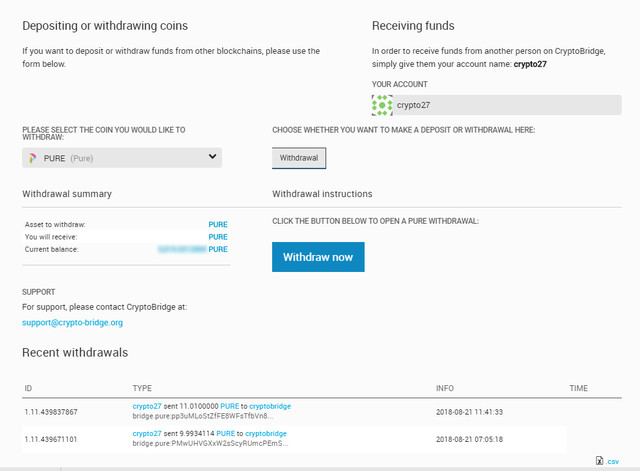Toggle the Withdrawal mode button
The image size is (640, 471).
tap(299, 158)
